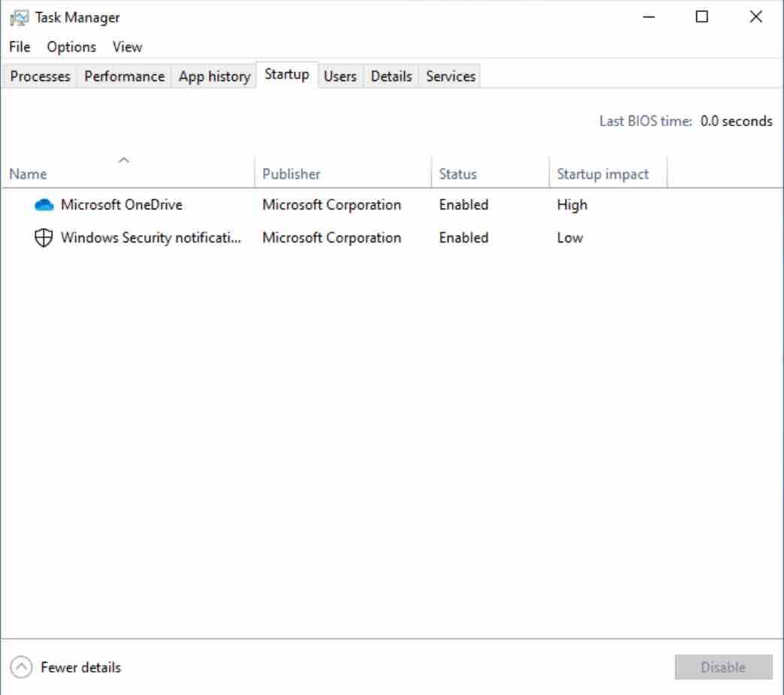The image size is (784, 695).
Task: Close the Task Manager window
Action: pyautogui.click(x=755, y=17)
